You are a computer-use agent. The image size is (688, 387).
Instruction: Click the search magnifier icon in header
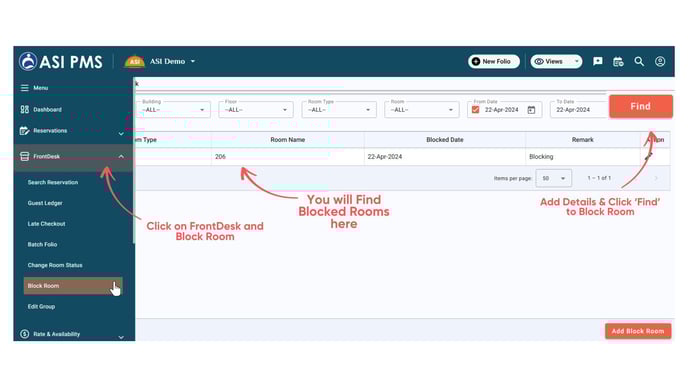click(639, 61)
